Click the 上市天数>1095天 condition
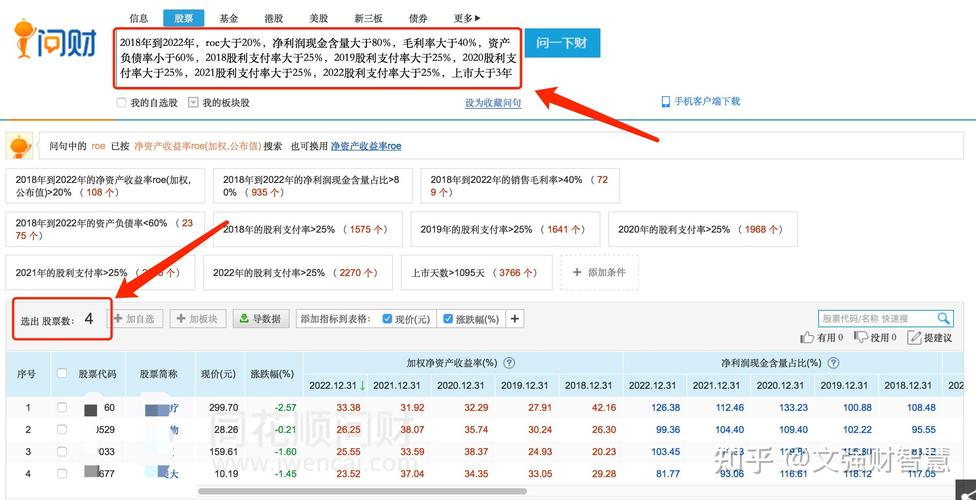976x500 pixels. tap(477, 272)
